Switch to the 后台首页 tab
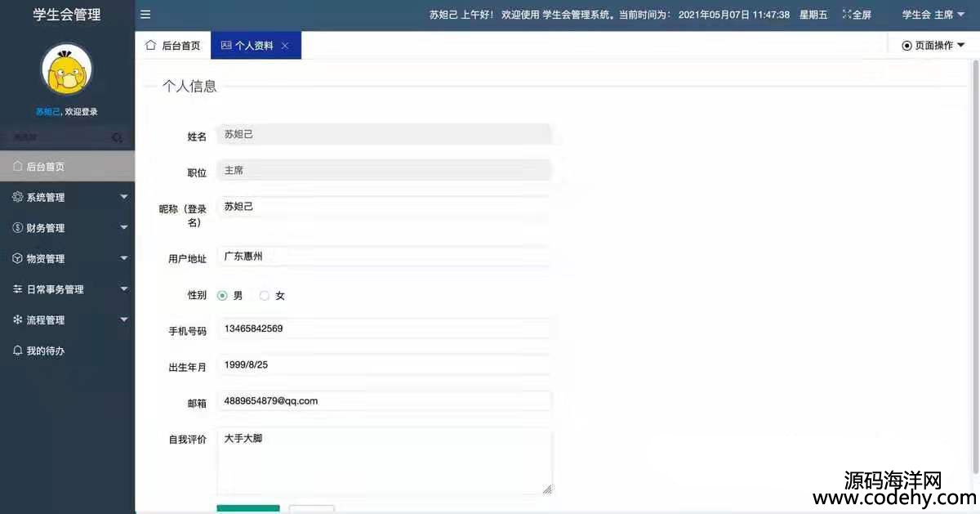 [x=173, y=46]
